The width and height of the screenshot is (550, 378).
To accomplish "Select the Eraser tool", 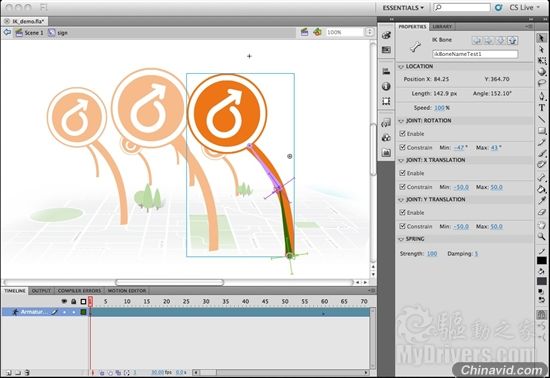I will (542, 212).
